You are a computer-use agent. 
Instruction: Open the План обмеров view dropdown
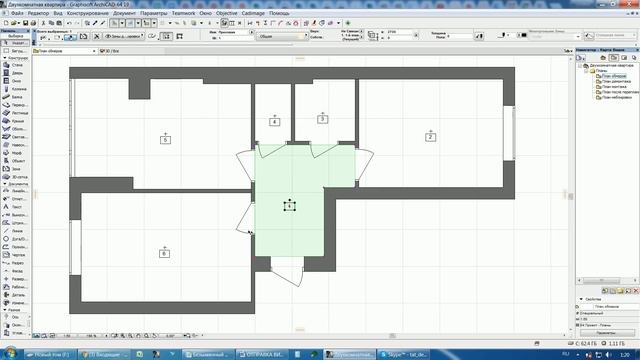(94, 51)
